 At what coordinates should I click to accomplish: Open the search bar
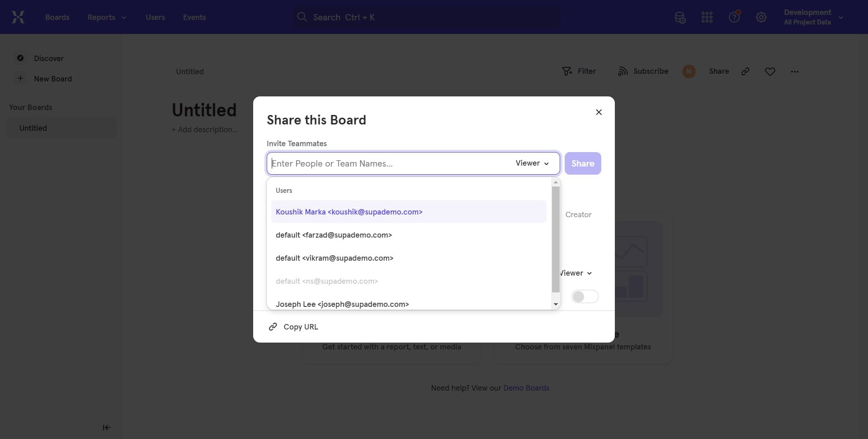pyautogui.click(x=425, y=17)
